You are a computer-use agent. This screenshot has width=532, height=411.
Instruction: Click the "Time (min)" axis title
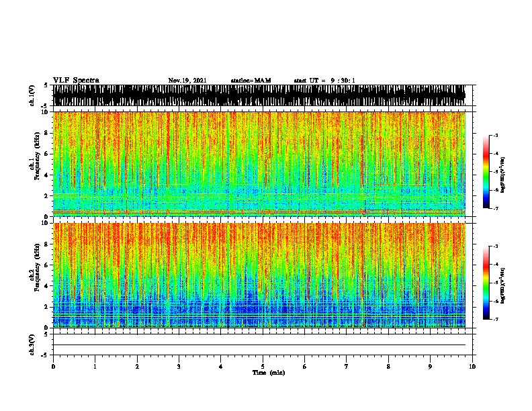[269, 373]
